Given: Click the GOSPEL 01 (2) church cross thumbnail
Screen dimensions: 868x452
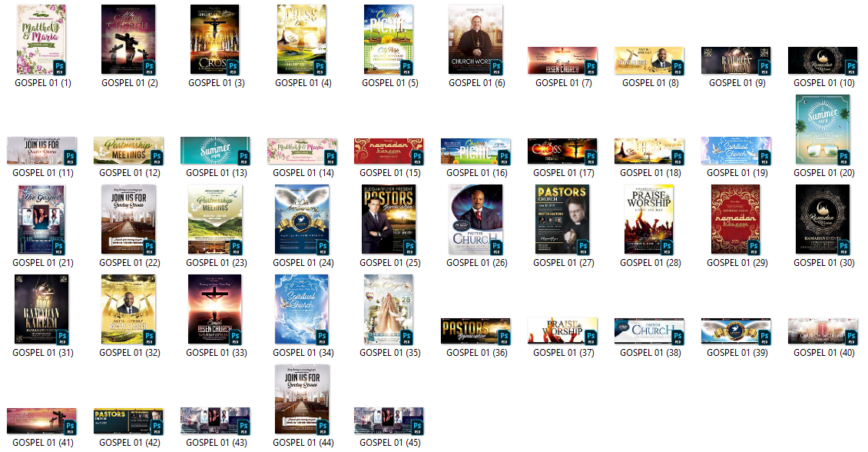Looking at the screenshot, I should click(x=128, y=40).
